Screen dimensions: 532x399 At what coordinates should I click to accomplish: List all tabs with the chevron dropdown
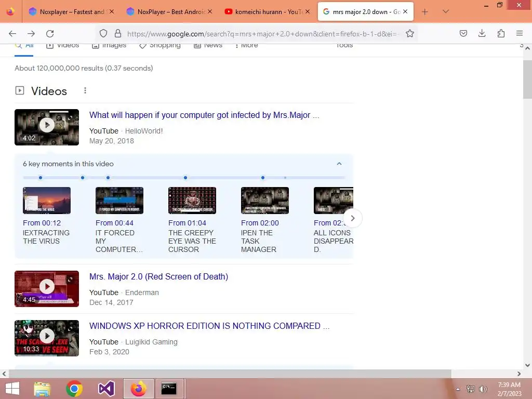pyautogui.click(x=446, y=11)
